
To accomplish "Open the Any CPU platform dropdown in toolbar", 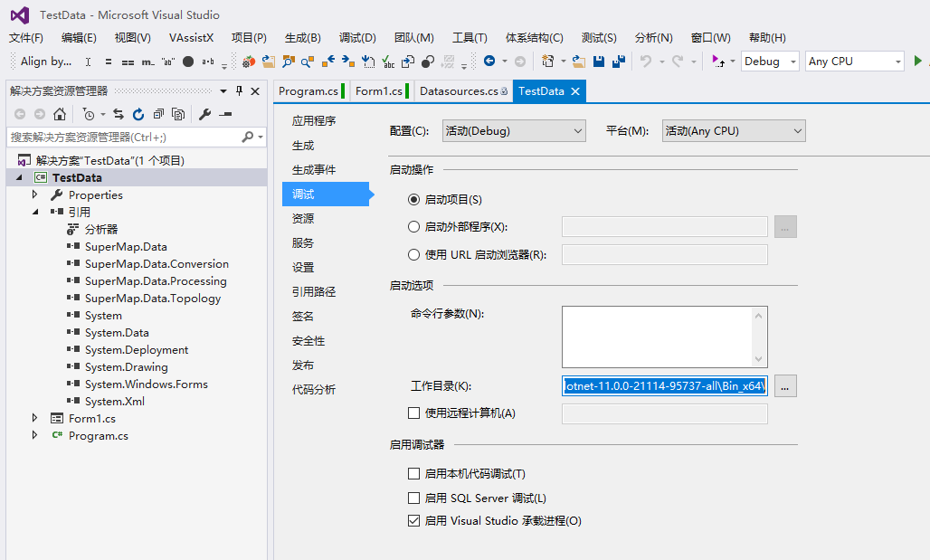I will pos(855,62).
